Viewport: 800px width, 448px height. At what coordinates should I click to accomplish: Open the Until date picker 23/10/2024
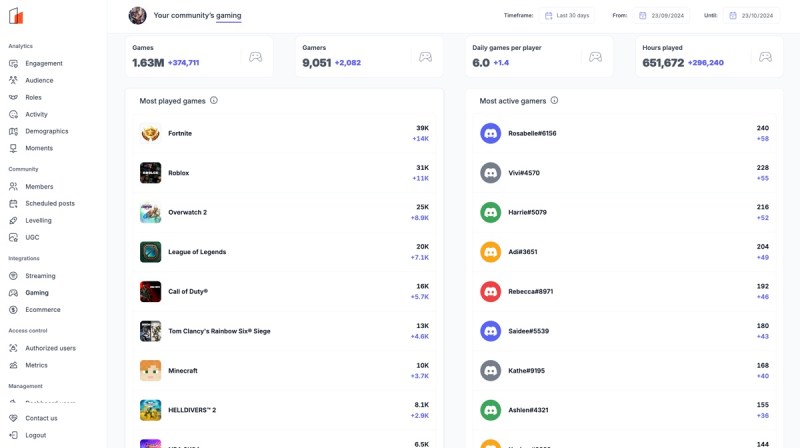752,15
